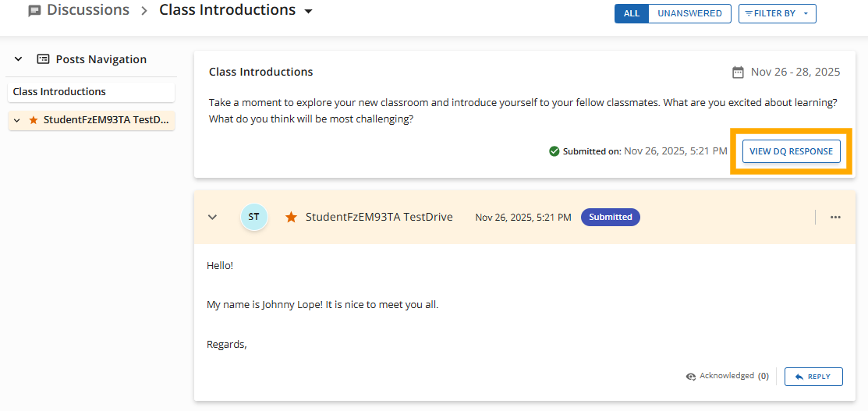Viewport: 868px width, 411px height.
Task: Reply to the student's post
Action: [813, 377]
